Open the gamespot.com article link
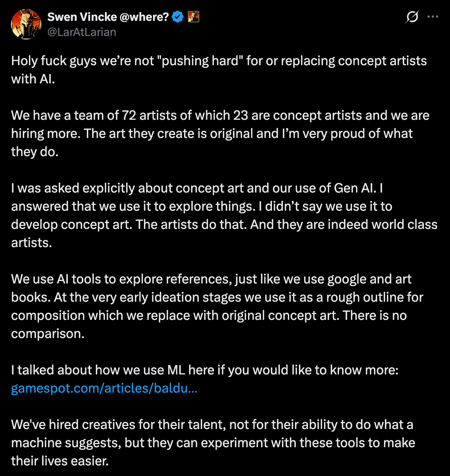 [104, 388]
